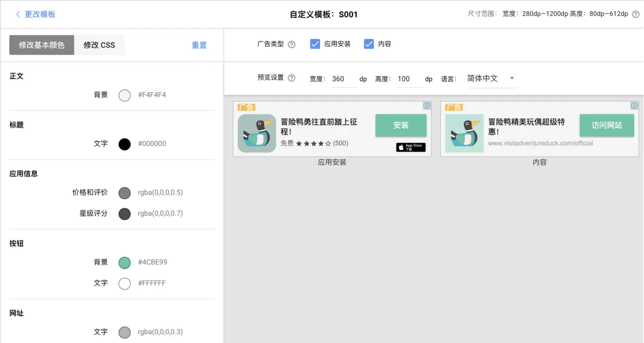The height and width of the screenshot is (343, 644).
Task: Open the 正文 background color swatch
Action: pos(124,95)
